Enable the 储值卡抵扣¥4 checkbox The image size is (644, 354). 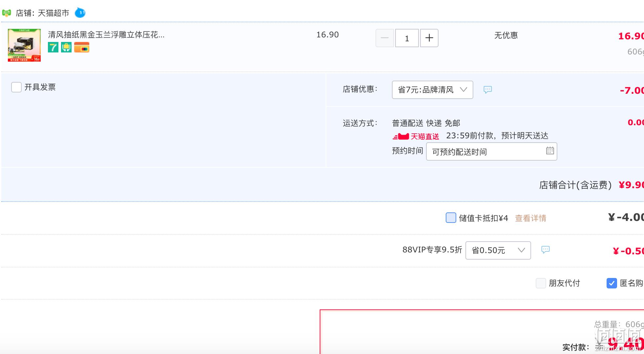451,218
